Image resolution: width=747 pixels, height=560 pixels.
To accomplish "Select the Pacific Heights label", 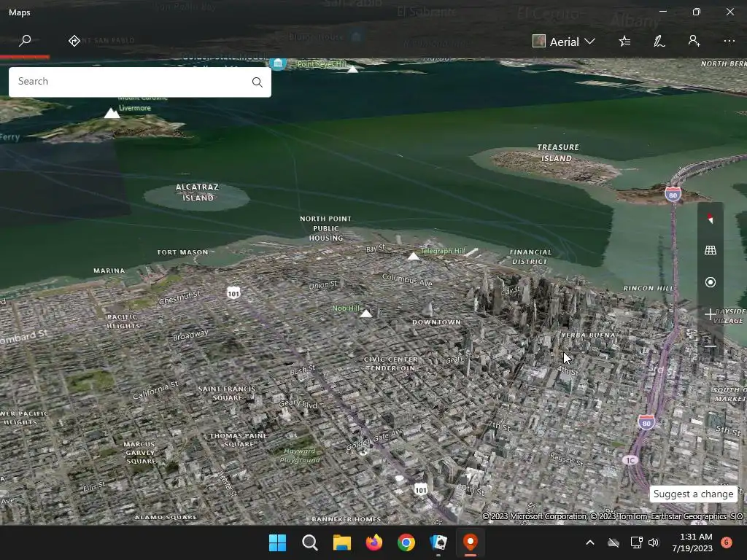I will pos(123,322).
